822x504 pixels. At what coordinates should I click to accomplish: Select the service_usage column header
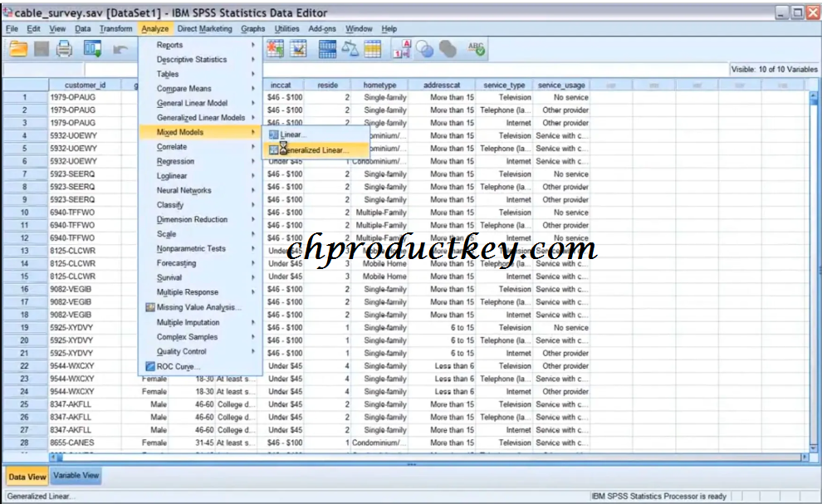click(x=561, y=85)
